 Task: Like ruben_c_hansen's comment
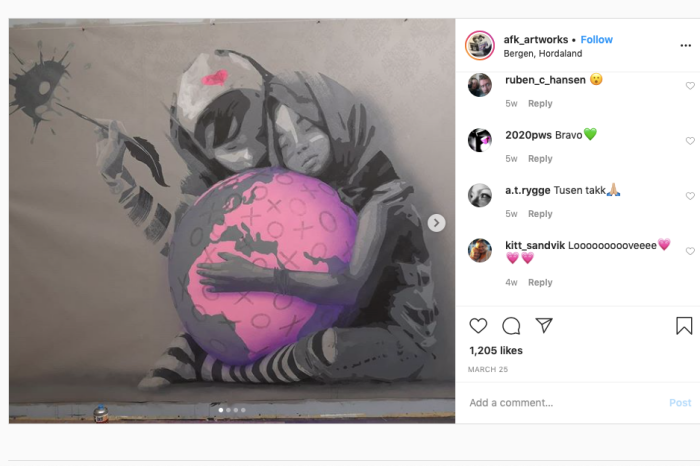(x=690, y=86)
